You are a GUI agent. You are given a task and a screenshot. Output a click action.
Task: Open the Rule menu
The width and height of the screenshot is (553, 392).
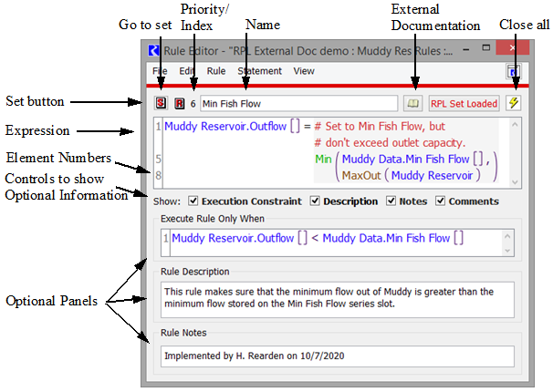tap(216, 71)
